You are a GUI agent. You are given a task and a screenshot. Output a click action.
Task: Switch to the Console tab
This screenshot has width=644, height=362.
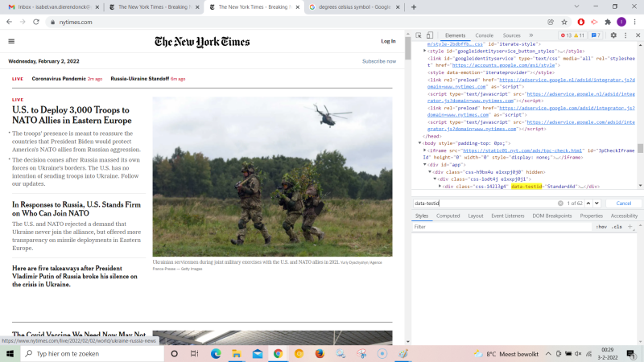pyautogui.click(x=485, y=35)
